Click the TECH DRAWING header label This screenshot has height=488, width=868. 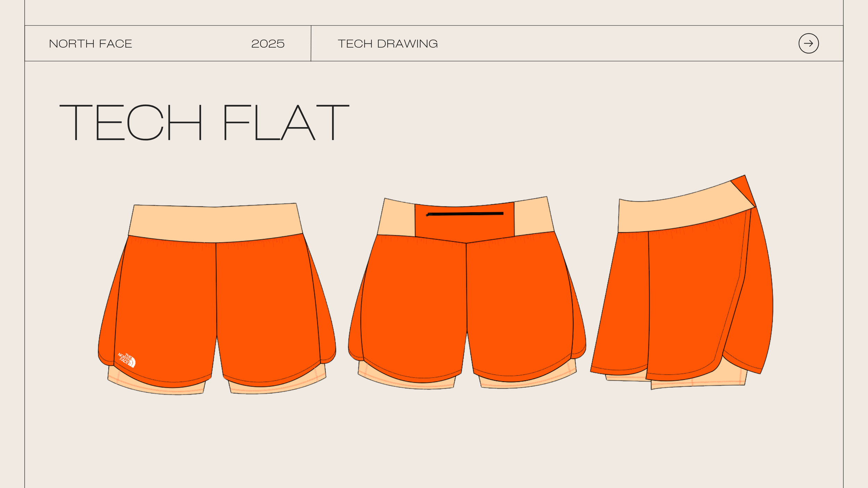coord(387,44)
